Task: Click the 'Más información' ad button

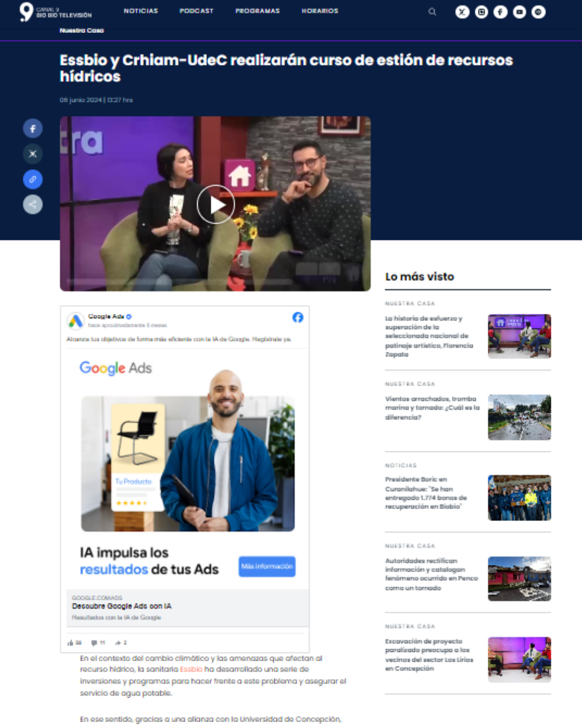Action: (x=267, y=566)
